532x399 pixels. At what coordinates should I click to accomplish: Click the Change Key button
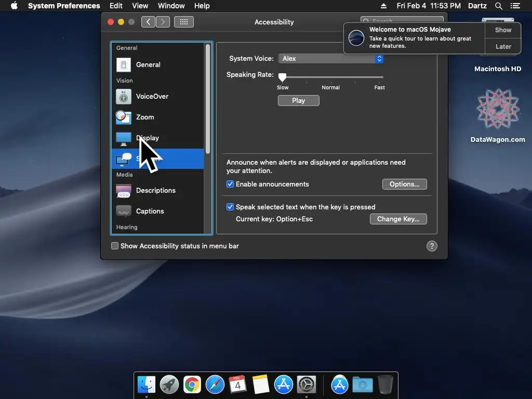tap(398, 219)
